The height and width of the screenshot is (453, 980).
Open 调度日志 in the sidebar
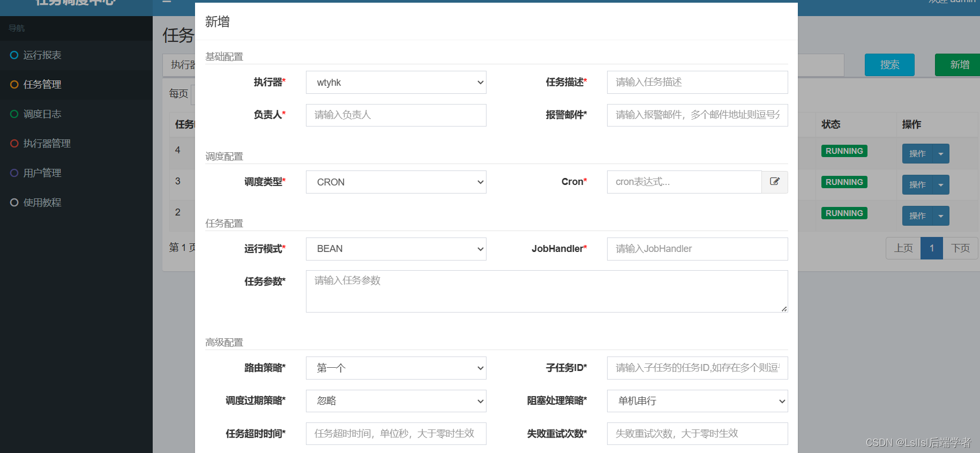(x=76, y=114)
